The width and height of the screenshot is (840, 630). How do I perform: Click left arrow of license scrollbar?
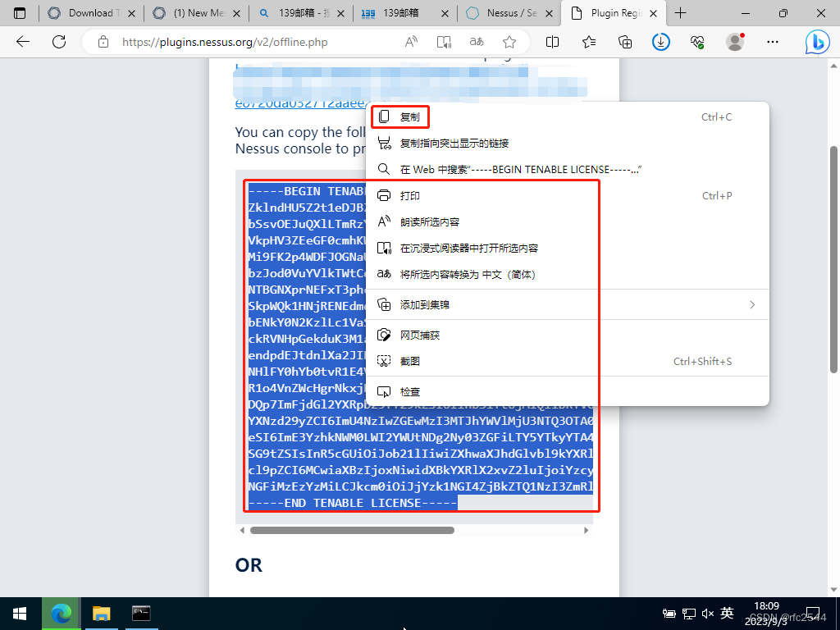pos(242,531)
